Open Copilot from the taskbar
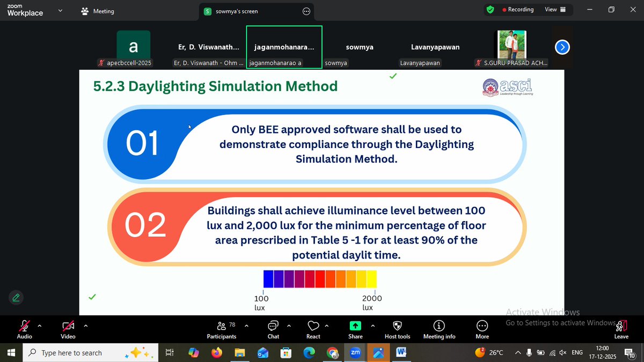This screenshot has width=644, height=362. pyautogui.click(x=194, y=352)
